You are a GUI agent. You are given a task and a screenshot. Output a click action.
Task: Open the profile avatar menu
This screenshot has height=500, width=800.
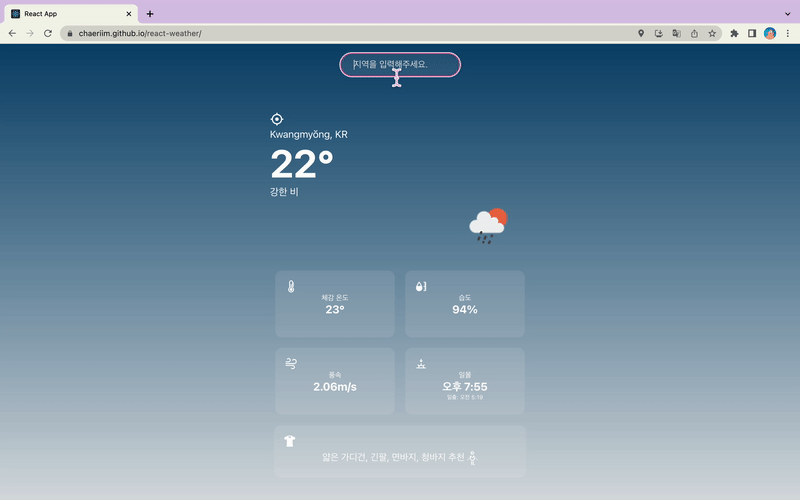click(770, 33)
